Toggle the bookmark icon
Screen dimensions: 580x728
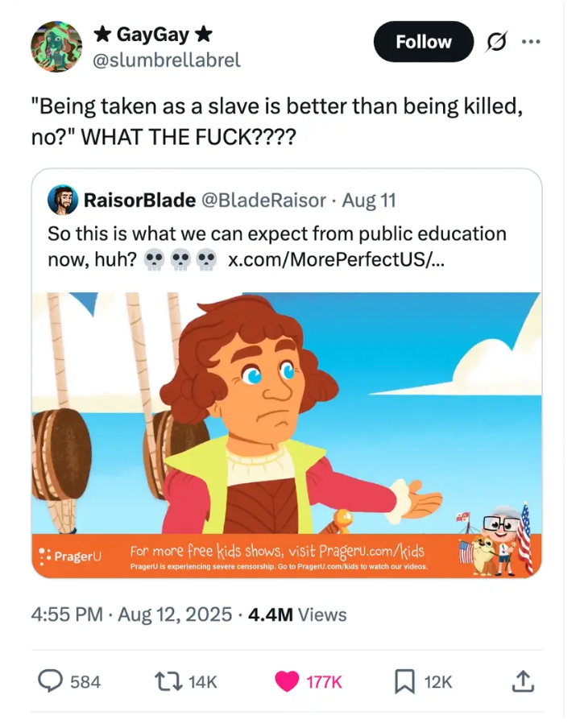404,681
